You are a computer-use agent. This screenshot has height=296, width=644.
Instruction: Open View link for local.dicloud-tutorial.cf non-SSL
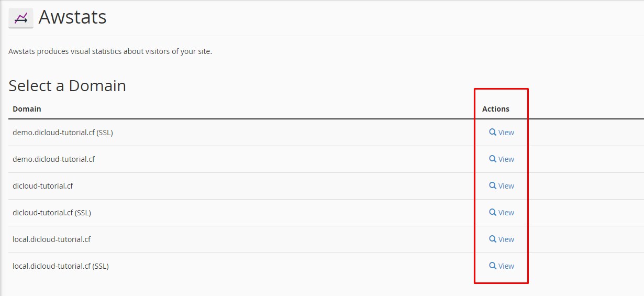pyautogui.click(x=506, y=239)
